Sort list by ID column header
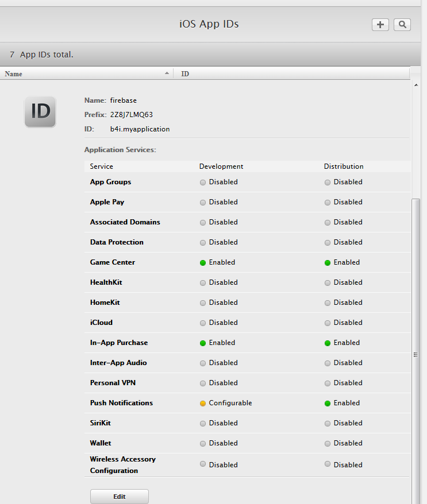 tap(186, 74)
